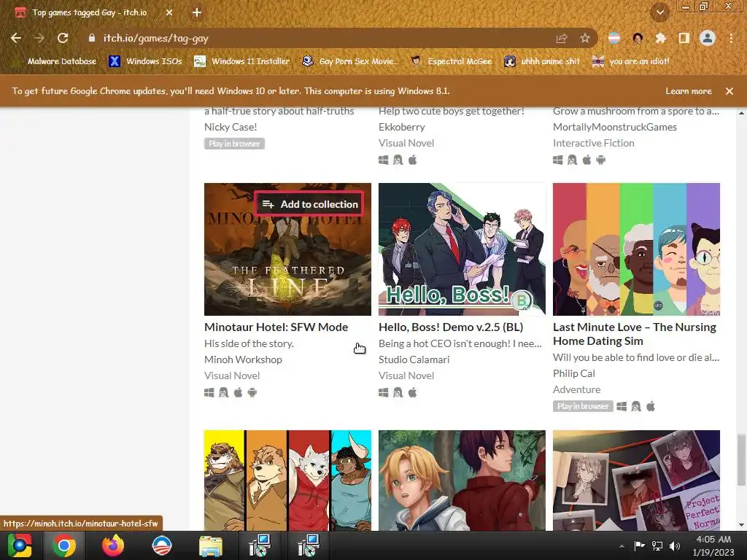This screenshot has width=747, height=560.
Task: Click the Apple platform icon under Hello, Boss!
Action: pyautogui.click(x=413, y=392)
